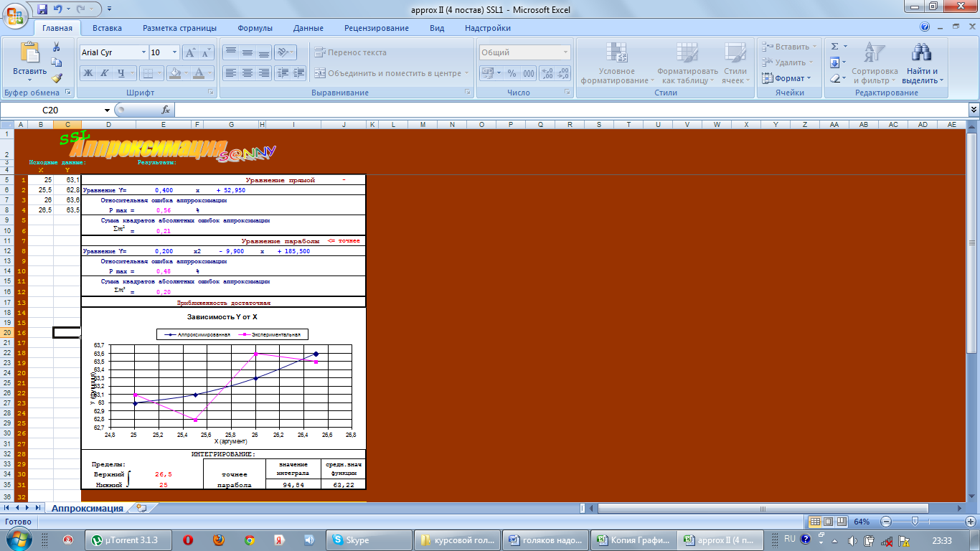Toggle Перенос текста wrap text
Viewport: 980px width, 551px height.
tap(351, 52)
